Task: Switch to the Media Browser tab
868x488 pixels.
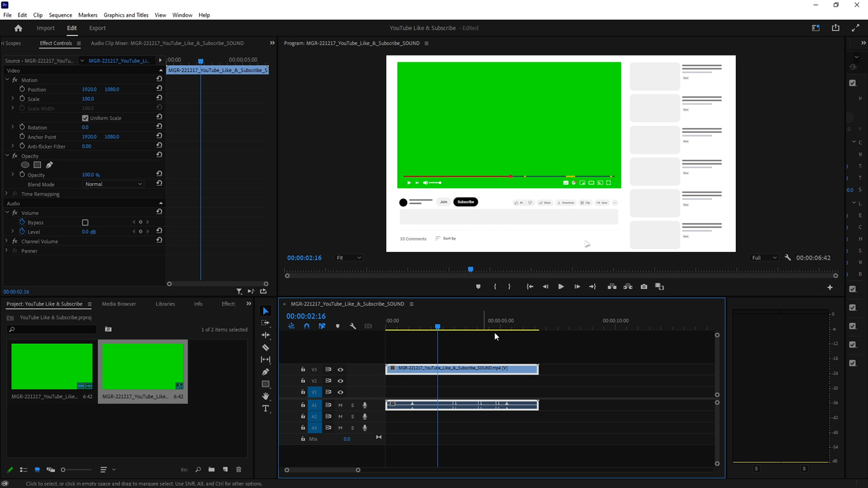Action: (x=119, y=304)
